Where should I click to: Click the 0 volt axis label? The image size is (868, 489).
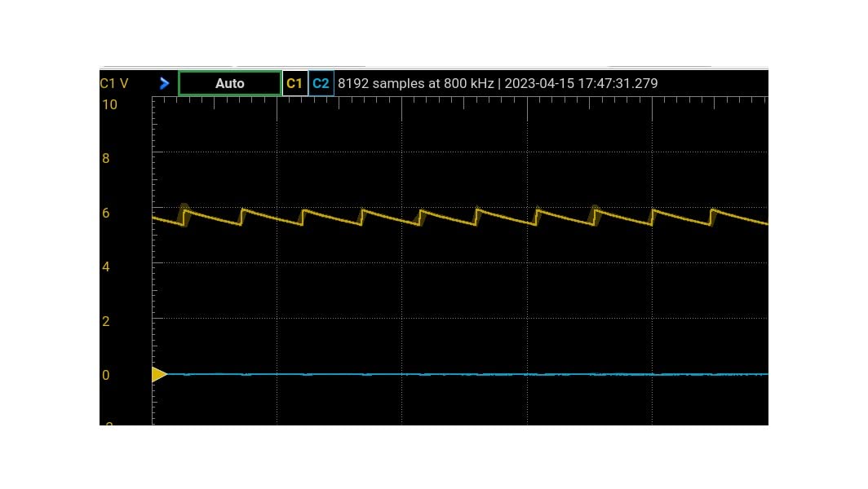[x=106, y=375]
